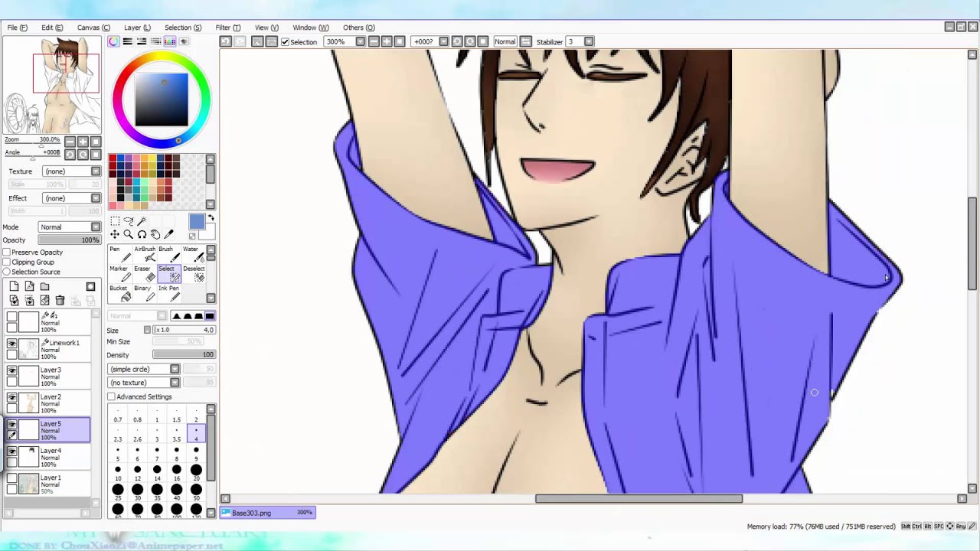The image size is (980, 551).
Task: Choose brush size 0.7 preset
Action: pos(118,416)
